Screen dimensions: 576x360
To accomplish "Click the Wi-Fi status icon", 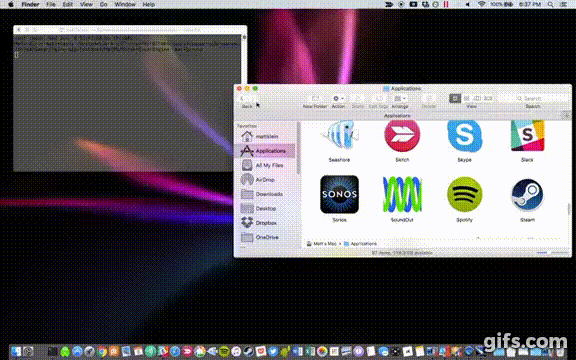I will pos(482,4).
